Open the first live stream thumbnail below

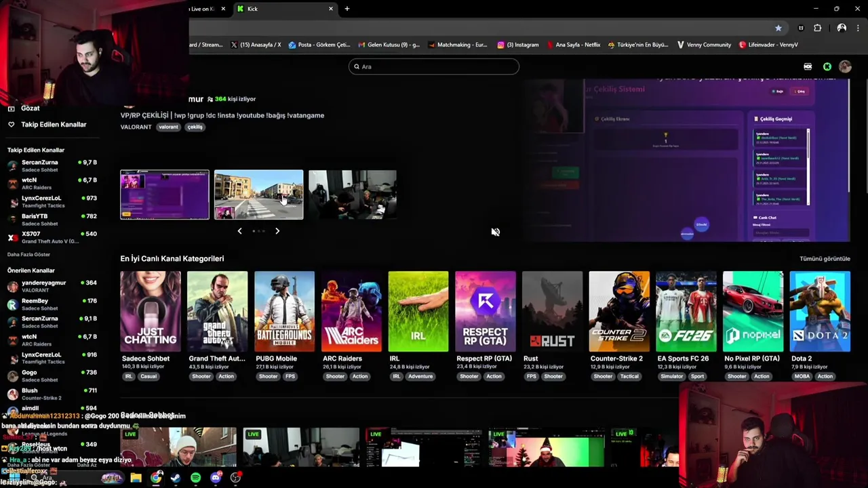point(178,447)
